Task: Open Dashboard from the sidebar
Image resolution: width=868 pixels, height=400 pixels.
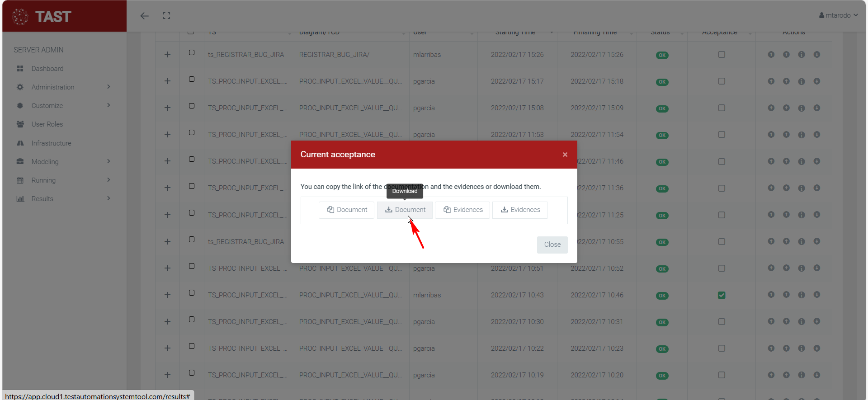Action: (x=47, y=69)
